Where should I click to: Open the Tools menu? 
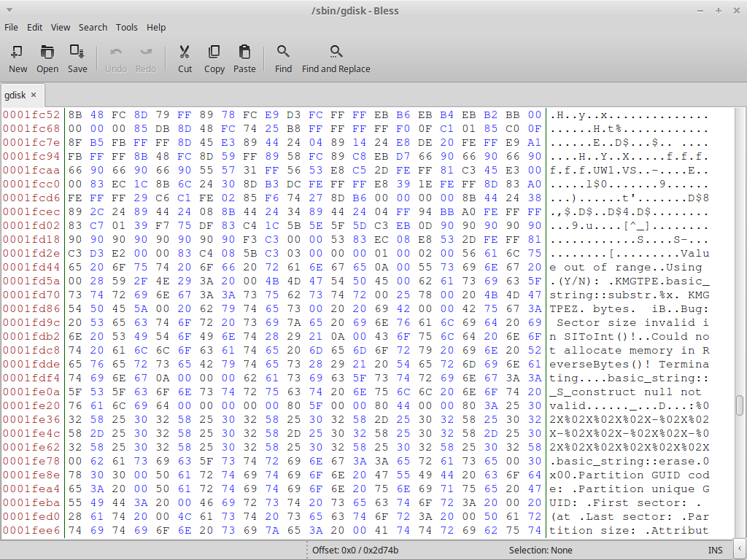(x=126, y=27)
